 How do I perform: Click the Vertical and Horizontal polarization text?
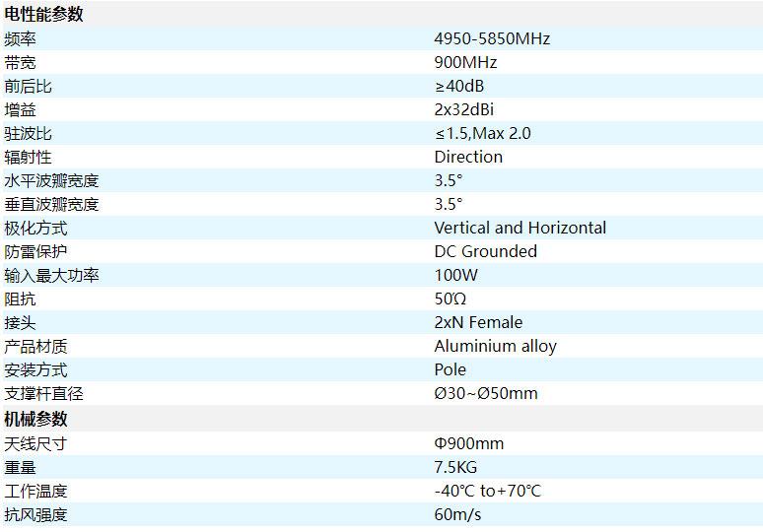coord(520,229)
